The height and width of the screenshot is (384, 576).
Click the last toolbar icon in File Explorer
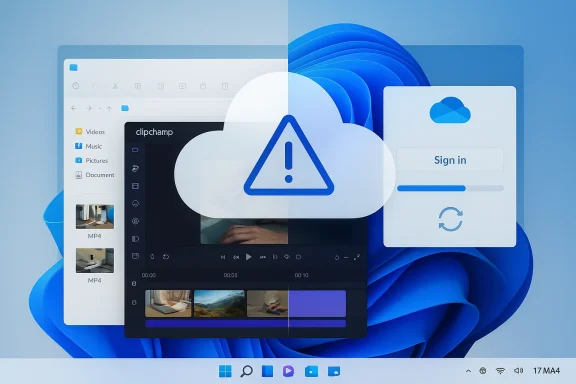click(225, 86)
